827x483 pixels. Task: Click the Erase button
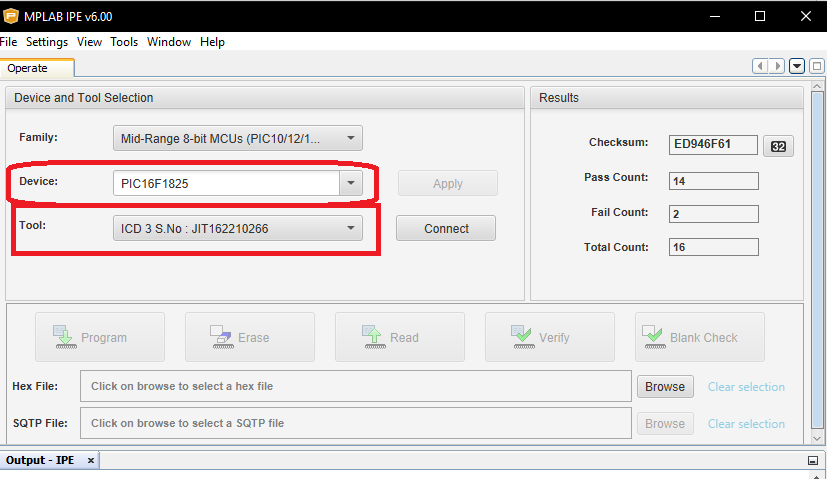tap(249, 337)
